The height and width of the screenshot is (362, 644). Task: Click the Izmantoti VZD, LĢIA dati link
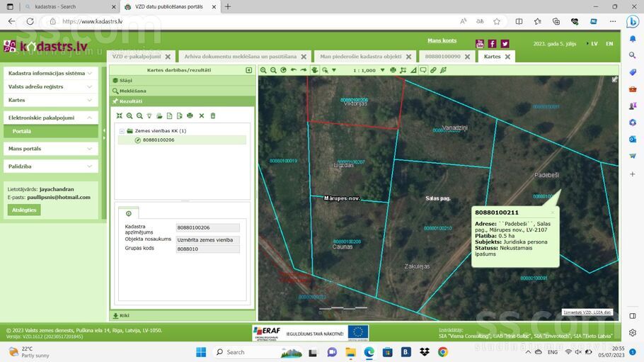[587, 312]
